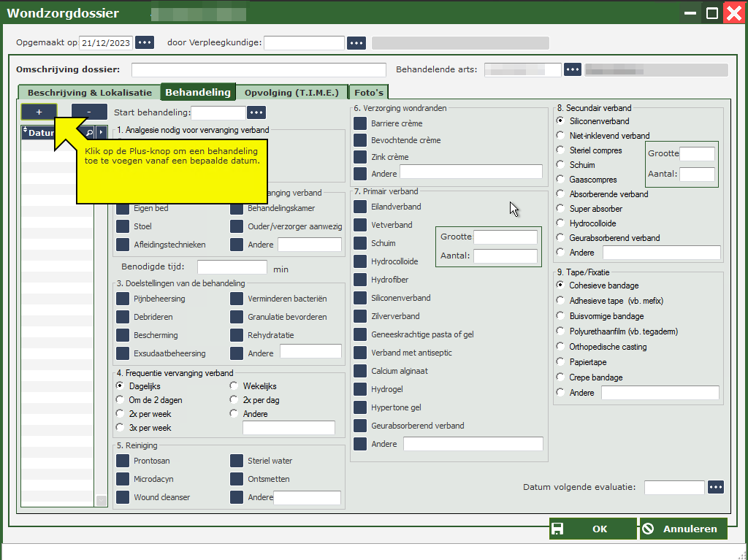Open the Behandelende arts lookup ellipsis button

pyautogui.click(x=572, y=70)
